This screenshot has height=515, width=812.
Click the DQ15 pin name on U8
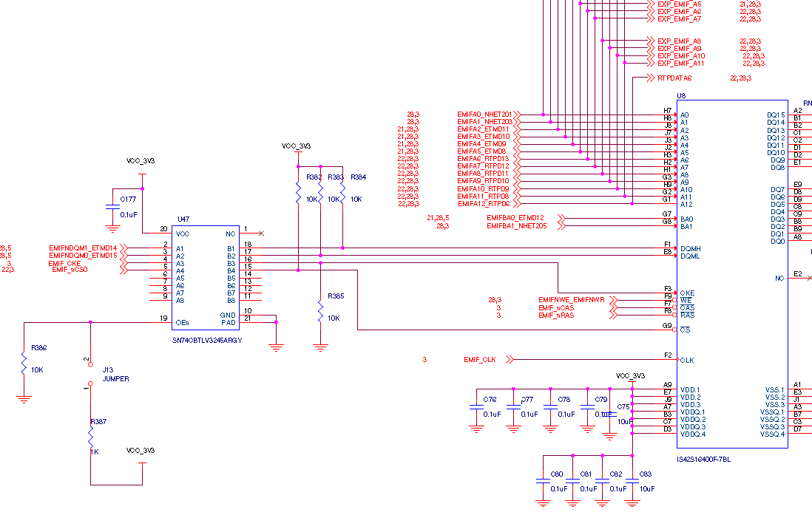click(x=776, y=115)
